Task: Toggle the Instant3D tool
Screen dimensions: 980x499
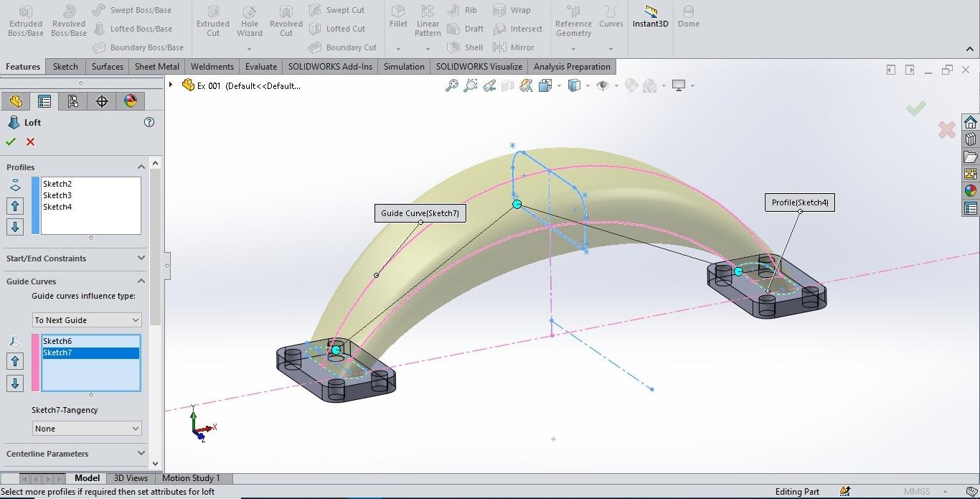Action: coord(650,17)
